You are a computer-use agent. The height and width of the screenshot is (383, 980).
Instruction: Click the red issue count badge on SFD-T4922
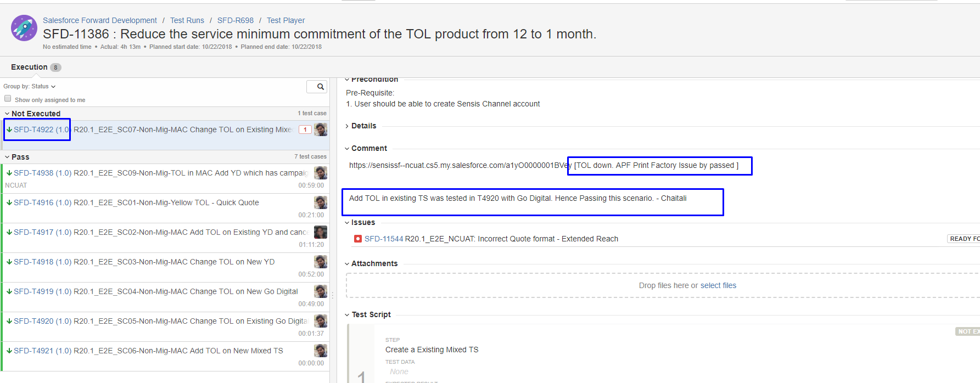click(305, 129)
